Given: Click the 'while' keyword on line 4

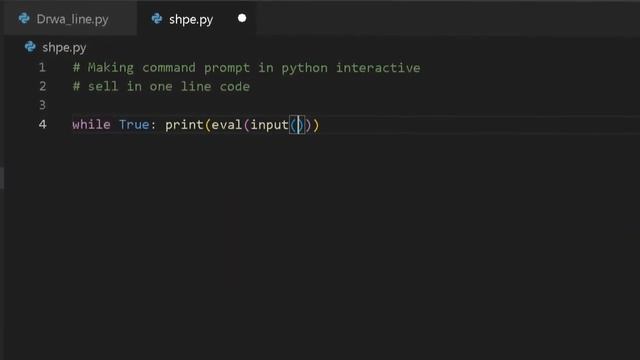Looking at the screenshot, I should pos(91,124).
